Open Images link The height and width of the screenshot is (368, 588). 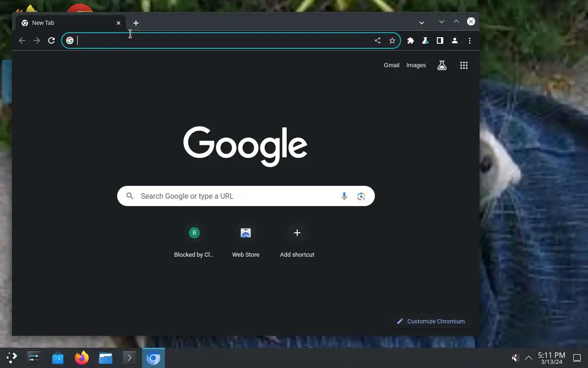[x=416, y=65]
